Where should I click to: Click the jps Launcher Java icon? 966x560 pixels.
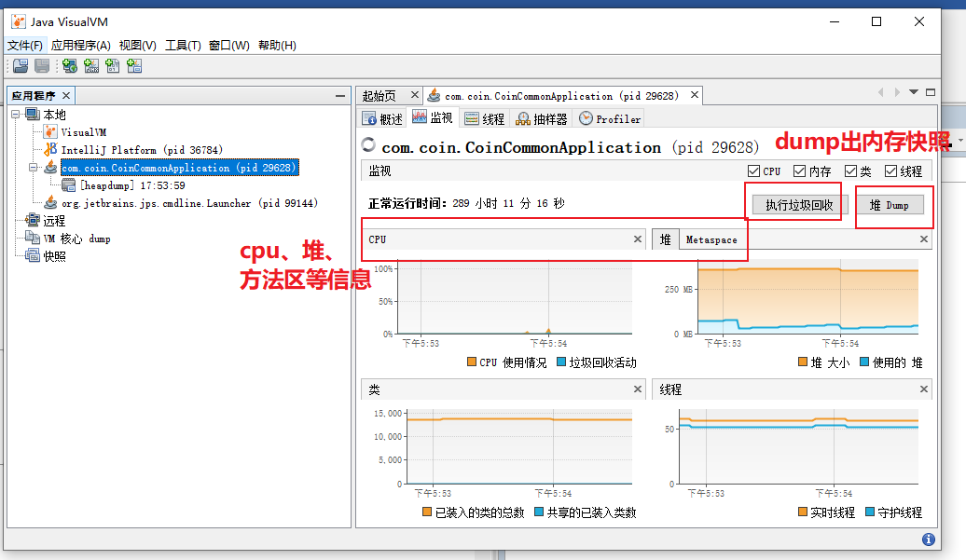point(50,203)
